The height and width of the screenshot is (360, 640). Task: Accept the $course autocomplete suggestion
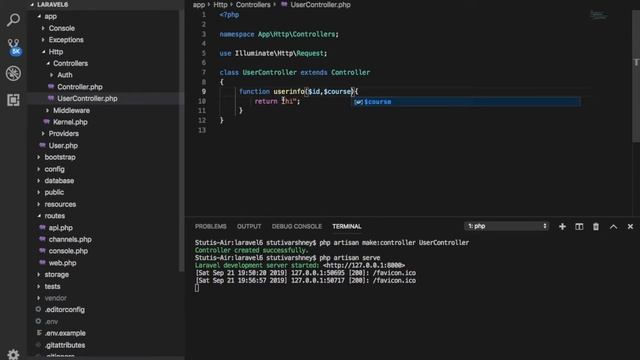(467, 102)
